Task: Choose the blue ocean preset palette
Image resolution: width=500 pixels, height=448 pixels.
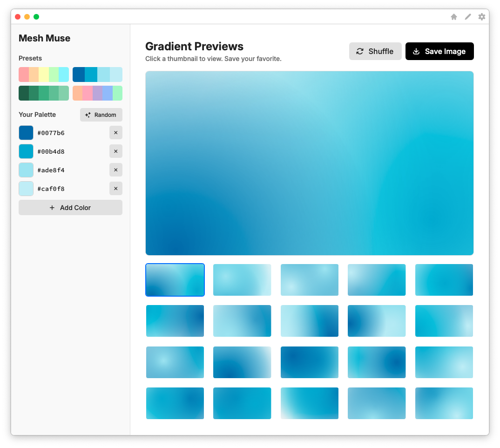Action: pos(97,75)
